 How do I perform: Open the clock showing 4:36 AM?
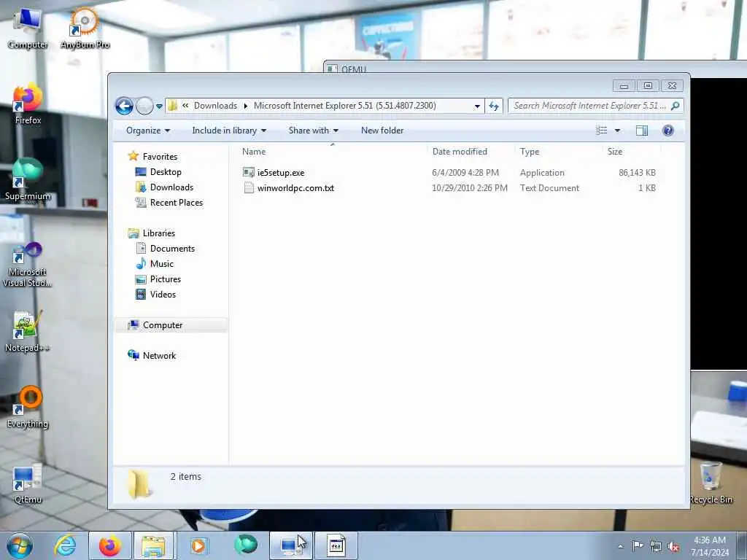(710, 546)
